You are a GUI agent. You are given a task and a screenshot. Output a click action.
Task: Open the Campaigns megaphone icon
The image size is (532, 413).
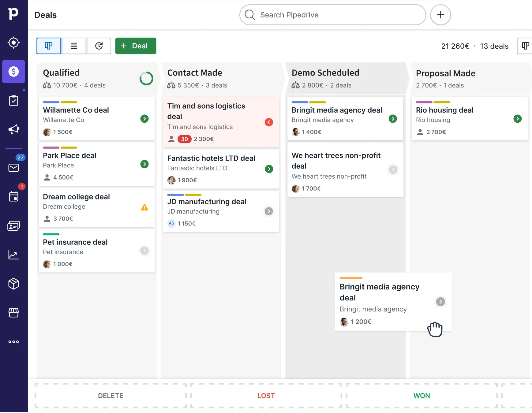coord(14,129)
